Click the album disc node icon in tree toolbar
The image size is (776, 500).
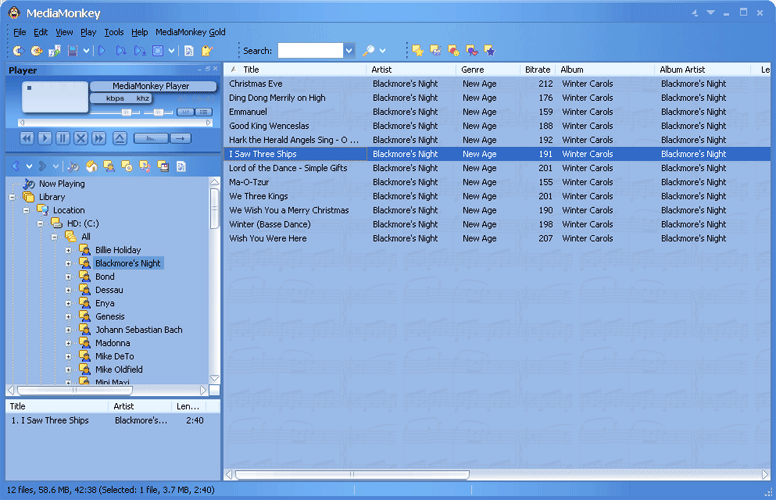click(x=127, y=166)
